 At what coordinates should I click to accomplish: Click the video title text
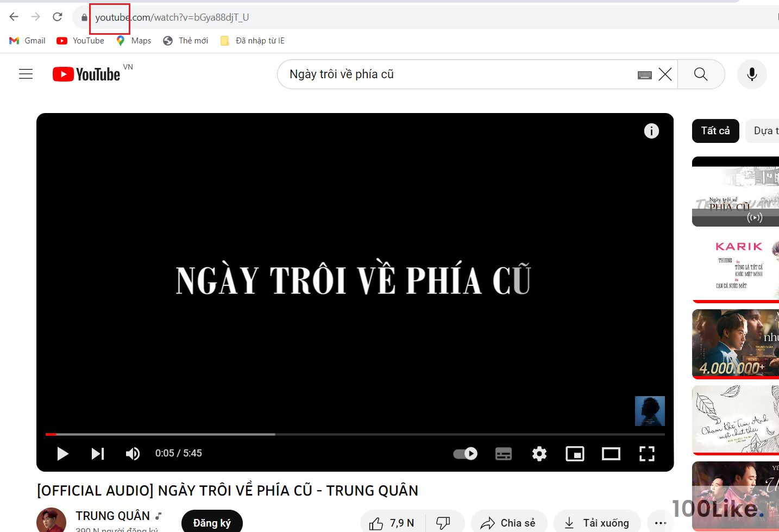point(228,491)
